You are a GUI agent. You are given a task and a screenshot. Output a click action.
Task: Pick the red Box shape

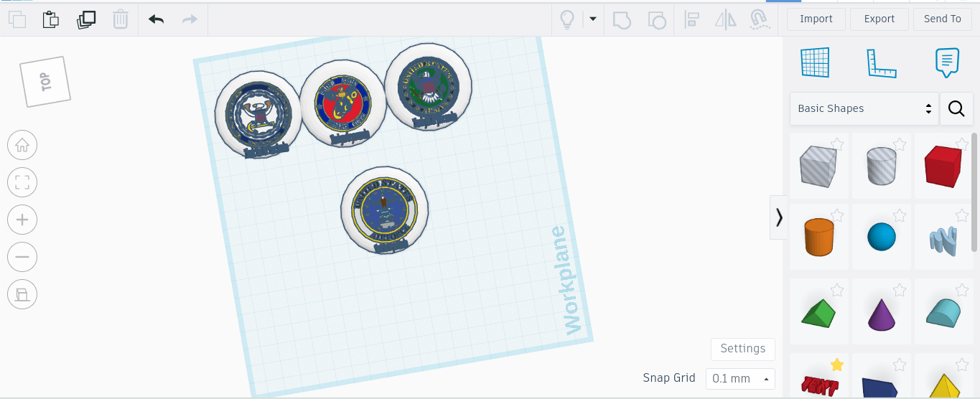[943, 166]
